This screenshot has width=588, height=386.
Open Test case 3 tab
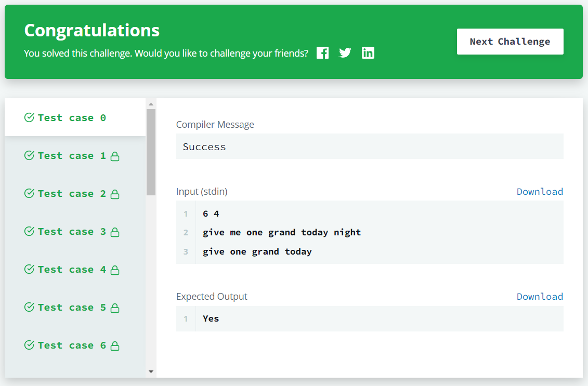pyautogui.click(x=75, y=232)
